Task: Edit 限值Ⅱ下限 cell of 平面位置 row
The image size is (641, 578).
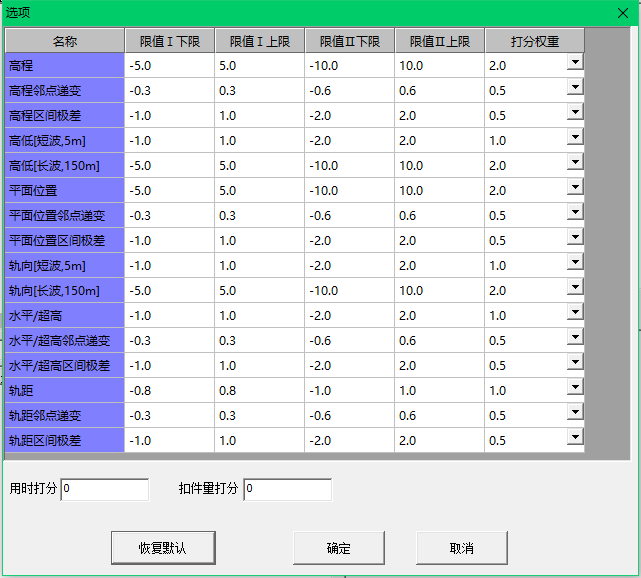Action: [x=350, y=190]
